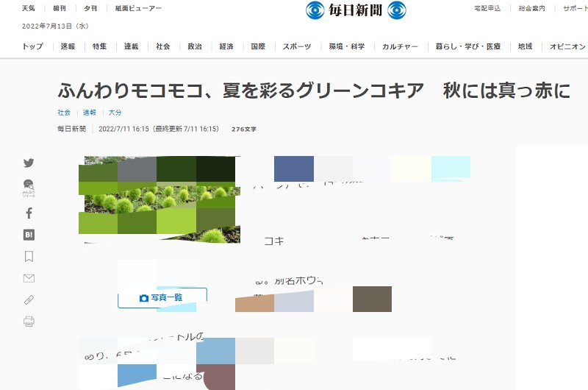Share article on Twitter
The width and height of the screenshot is (588, 390).
(x=29, y=163)
